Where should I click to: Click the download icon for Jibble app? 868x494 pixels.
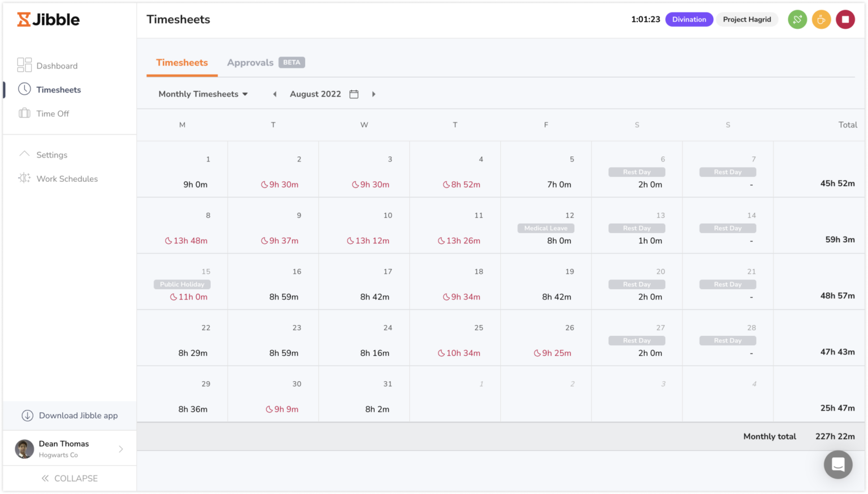coord(27,416)
